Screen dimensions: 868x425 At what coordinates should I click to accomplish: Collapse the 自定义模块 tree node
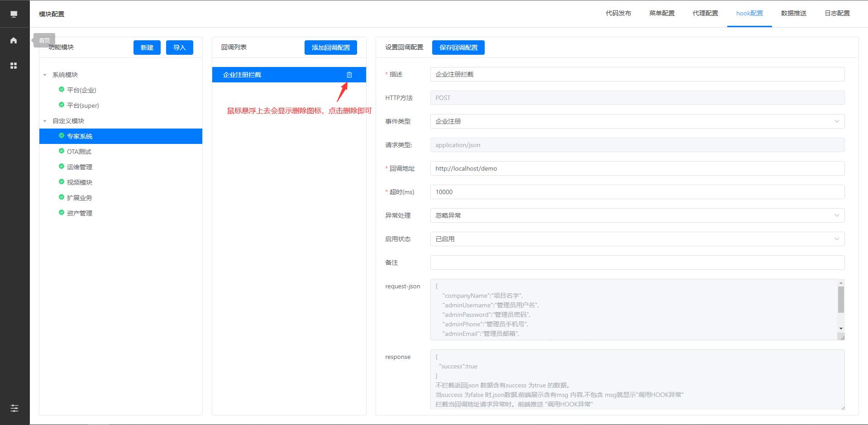coord(45,121)
